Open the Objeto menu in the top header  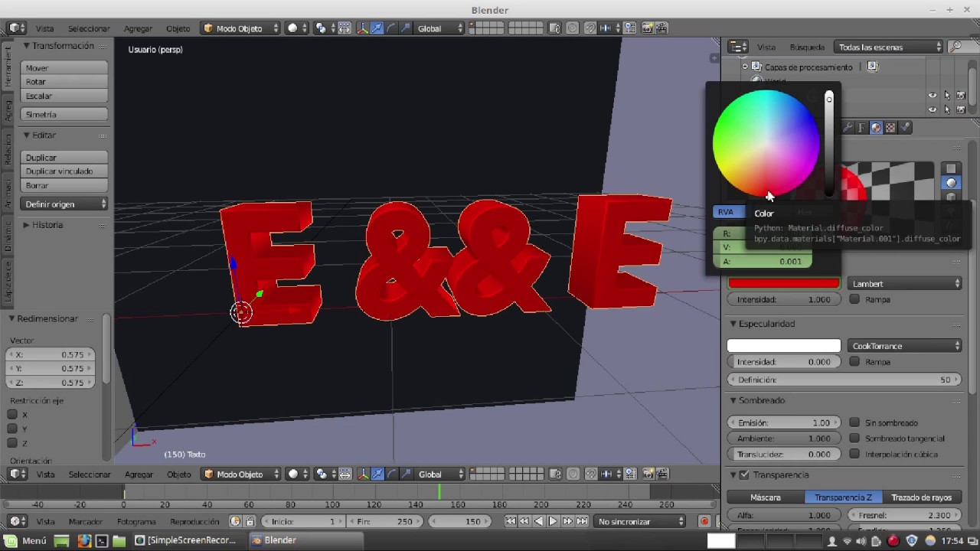pos(178,28)
